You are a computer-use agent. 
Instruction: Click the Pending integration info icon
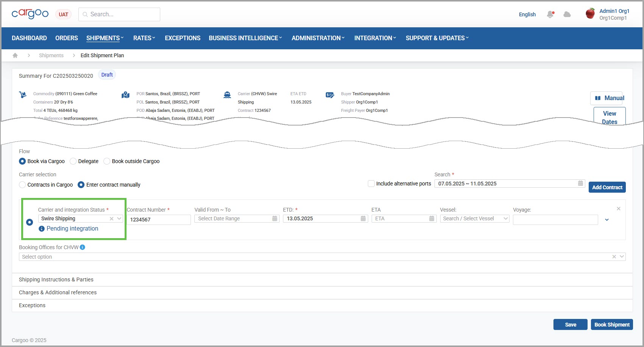point(42,229)
